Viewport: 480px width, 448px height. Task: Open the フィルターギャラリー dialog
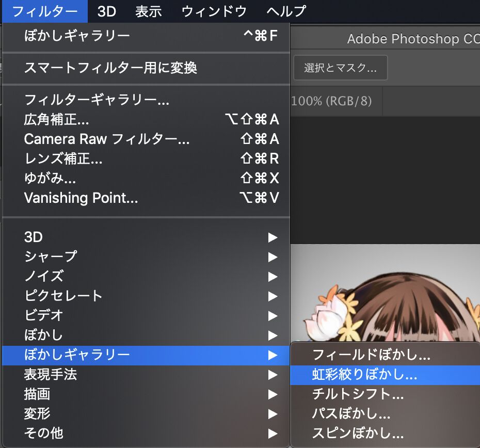(x=96, y=101)
